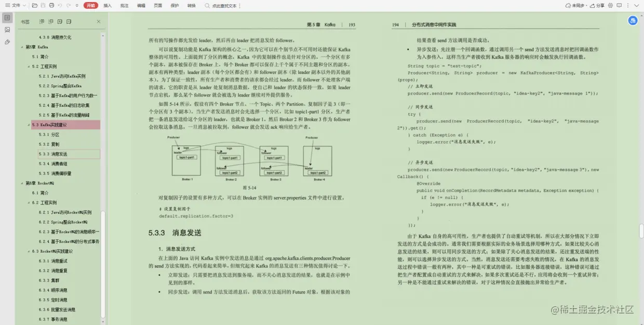The width and height of the screenshot is (644, 325).
Task: Collapse the 5.2 工程实例 tree arrow under Kafka
Action: point(29,66)
